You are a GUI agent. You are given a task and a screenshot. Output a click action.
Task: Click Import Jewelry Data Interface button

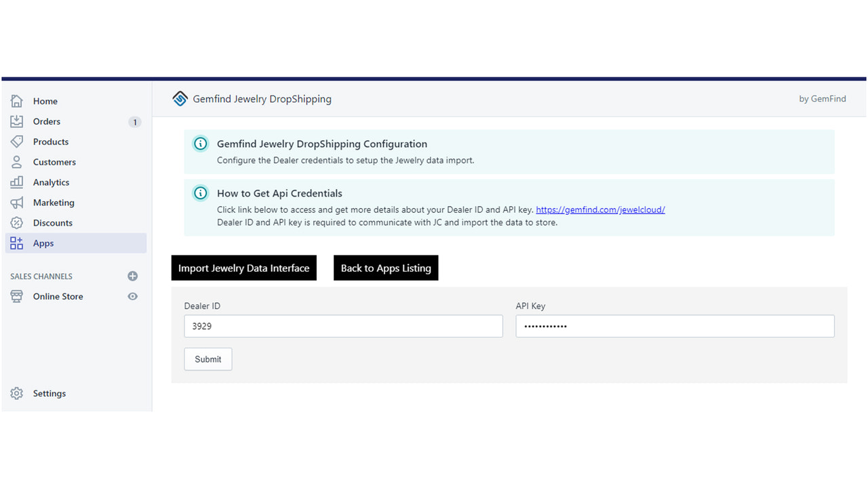tap(244, 268)
